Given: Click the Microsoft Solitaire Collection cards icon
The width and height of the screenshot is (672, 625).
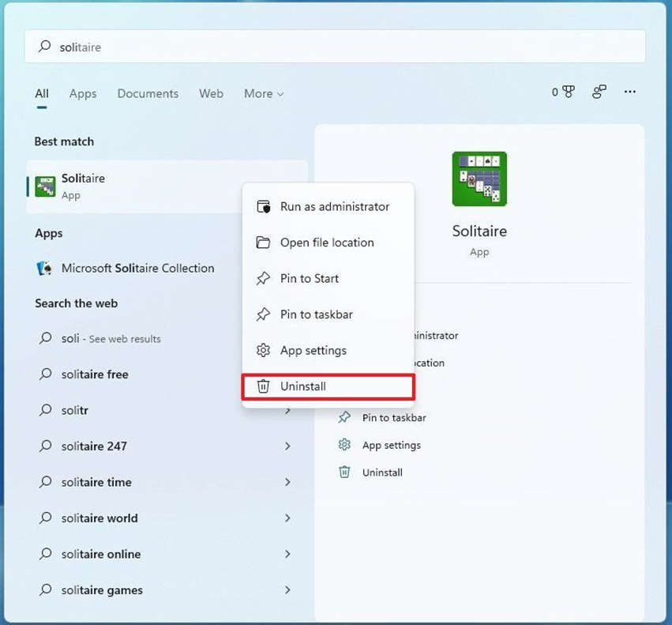Looking at the screenshot, I should coord(44,268).
